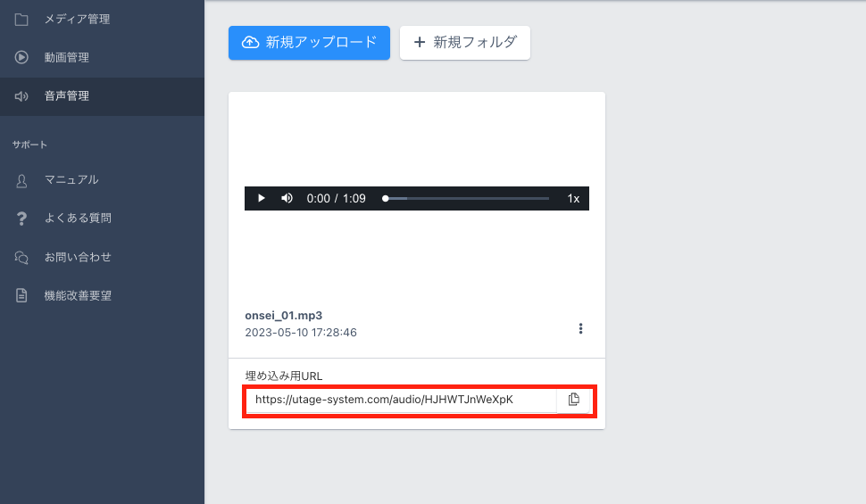Open the マニュアル support link
Viewport: 866px width, 504px height.
point(71,180)
